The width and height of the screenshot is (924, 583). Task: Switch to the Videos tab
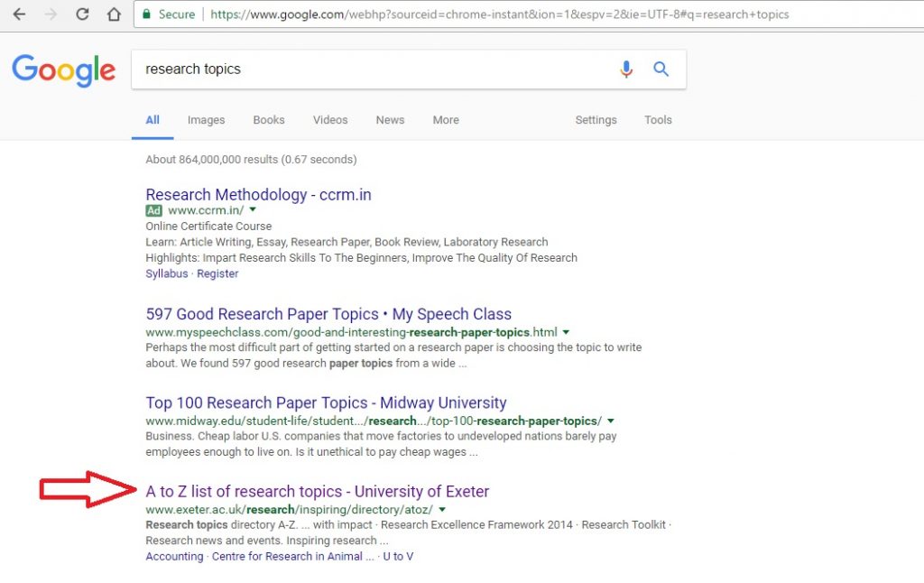pos(330,120)
